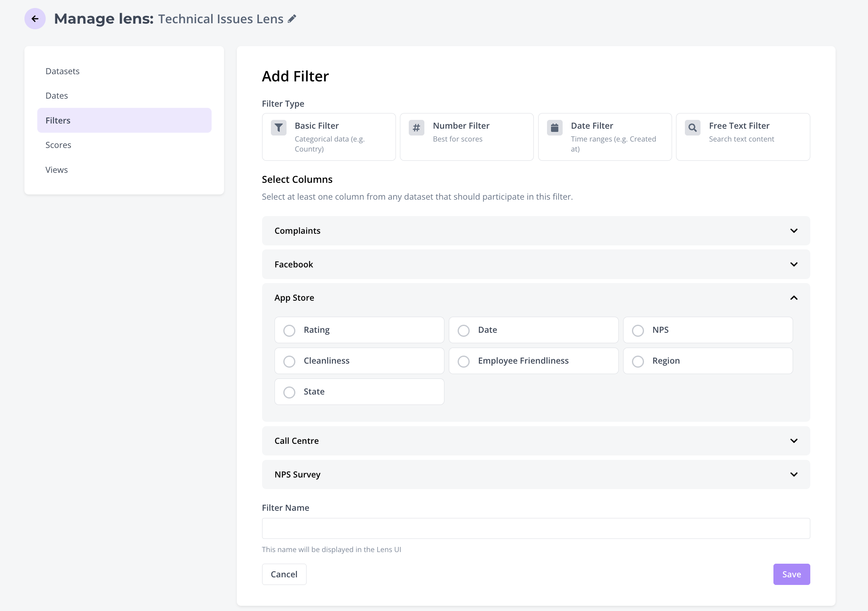Expand the Call Centre section chevron
The height and width of the screenshot is (611, 868).
[x=793, y=441]
